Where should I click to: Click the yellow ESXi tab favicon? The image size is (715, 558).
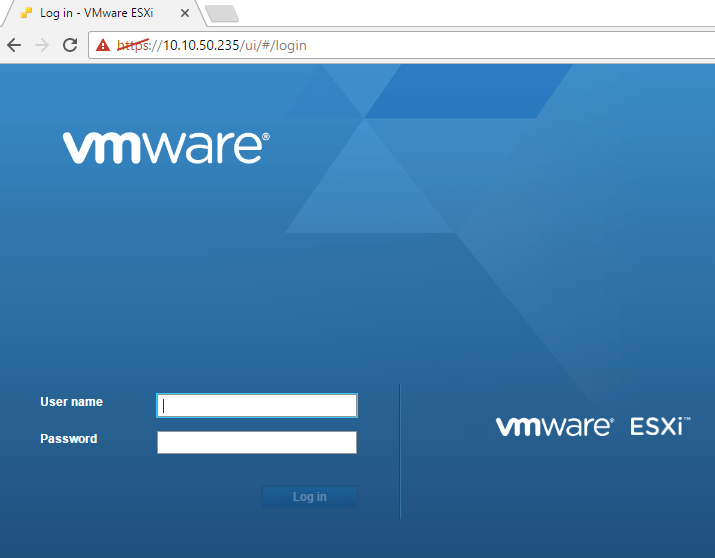pos(26,13)
